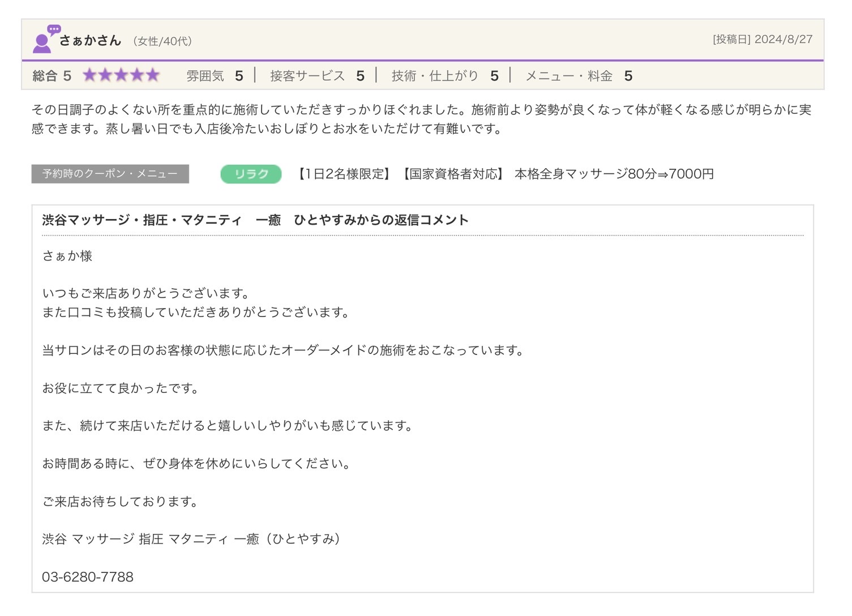This screenshot has width=852, height=616.
Task: Click the line お時間ある時に、ぜひ身体を休めに
Action: coord(197,463)
